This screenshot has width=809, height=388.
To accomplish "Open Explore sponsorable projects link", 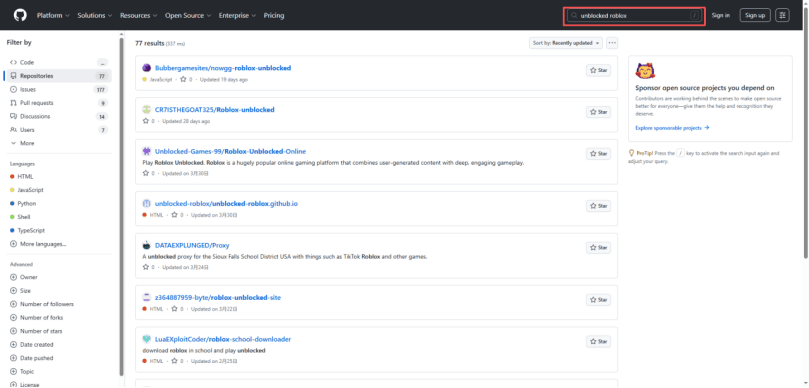I will (x=672, y=128).
